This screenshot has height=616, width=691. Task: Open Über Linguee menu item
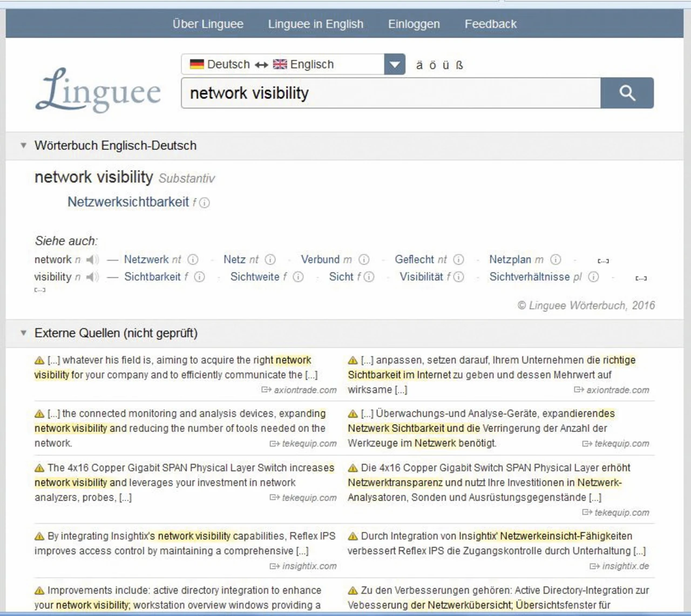[x=208, y=24]
